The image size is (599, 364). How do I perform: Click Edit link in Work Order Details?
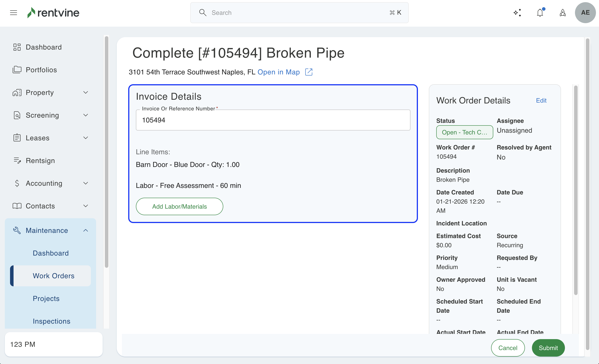pos(541,101)
